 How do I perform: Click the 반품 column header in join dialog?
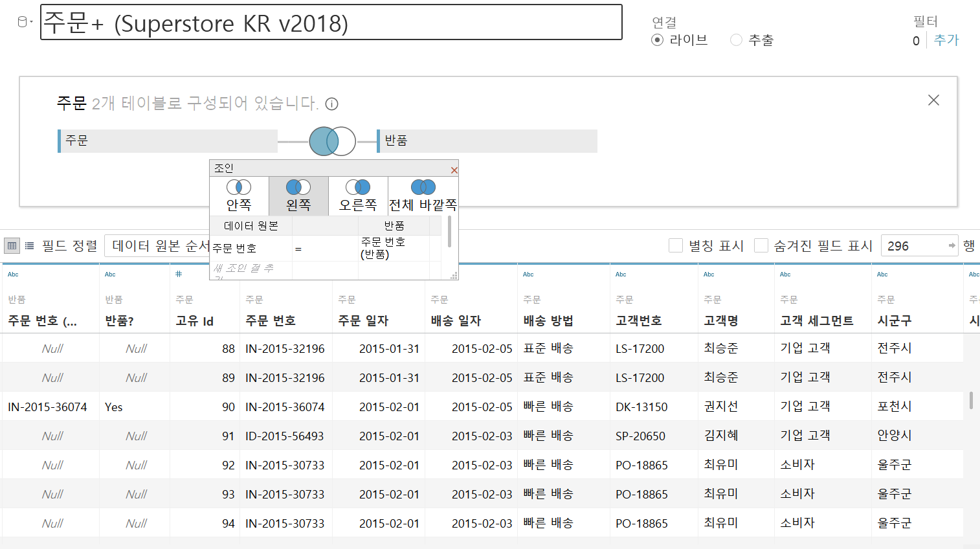tap(394, 225)
